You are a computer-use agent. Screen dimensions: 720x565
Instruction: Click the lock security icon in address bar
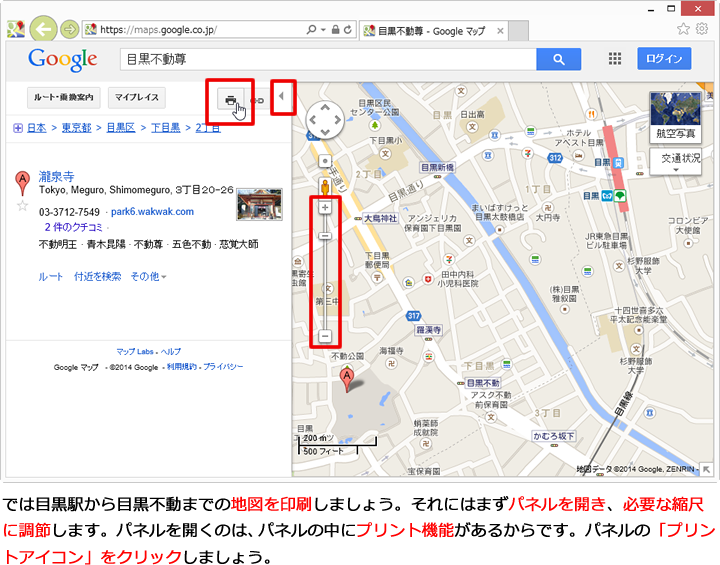click(336, 30)
